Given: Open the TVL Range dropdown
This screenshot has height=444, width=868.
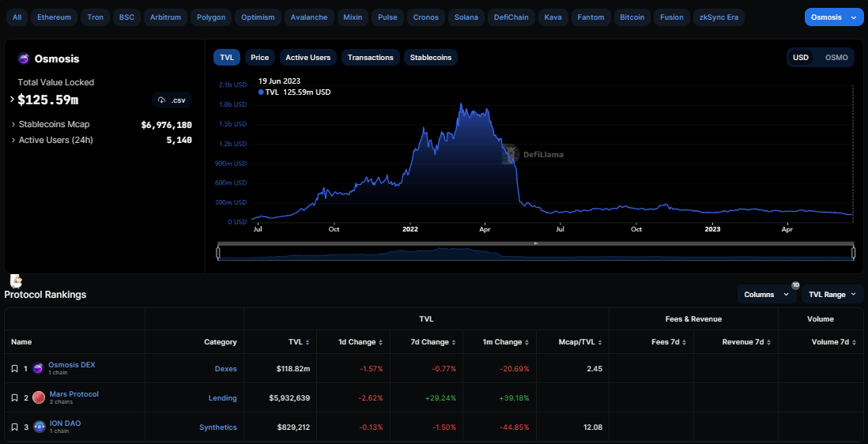Looking at the screenshot, I should 832,294.
